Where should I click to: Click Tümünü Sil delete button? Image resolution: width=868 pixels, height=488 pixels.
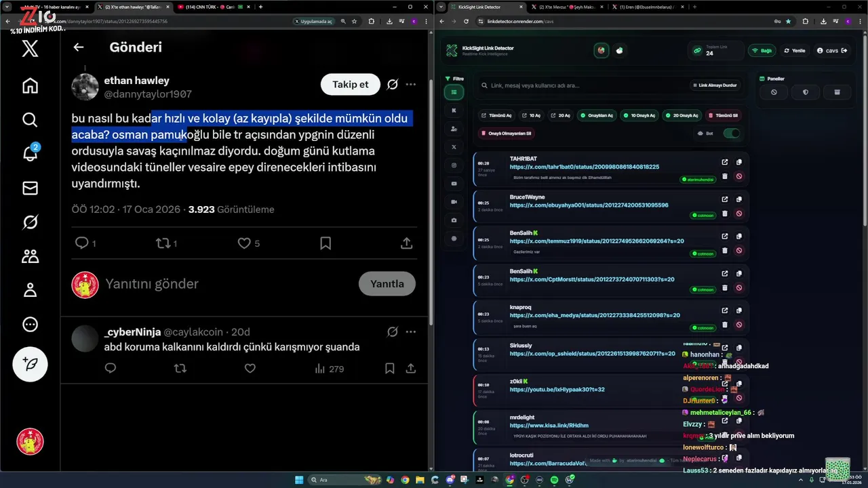[x=723, y=115]
